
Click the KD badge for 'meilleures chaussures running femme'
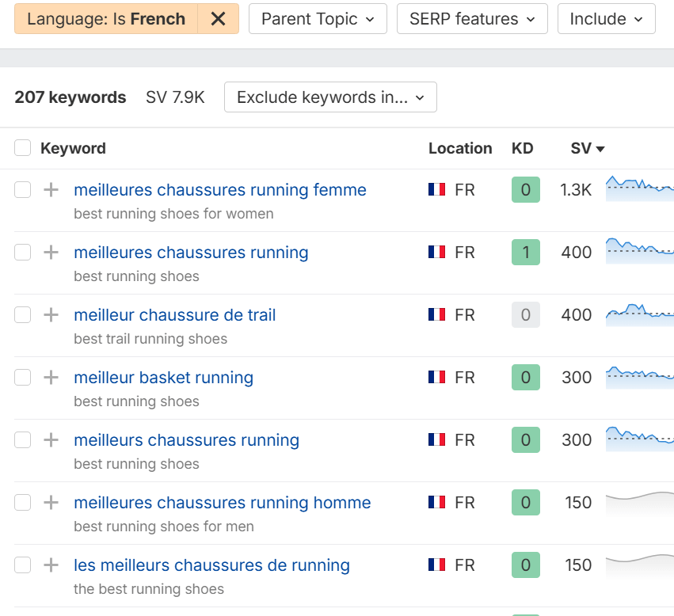point(525,190)
